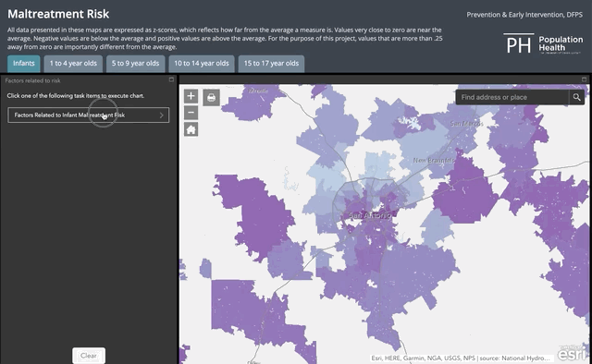Open the 15 to 17 year olds tab

(x=271, y=64)
